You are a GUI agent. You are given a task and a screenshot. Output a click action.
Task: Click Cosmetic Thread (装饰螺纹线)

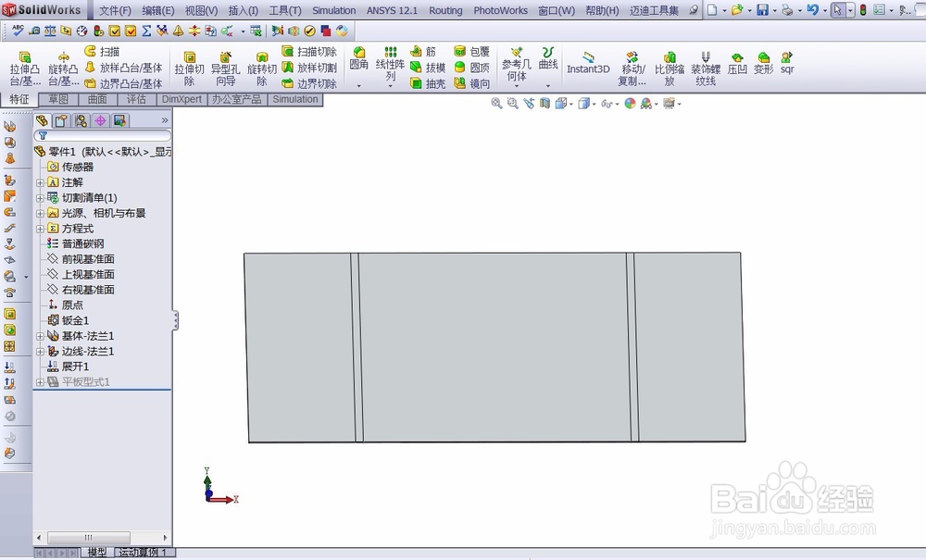click(x=706, y=68)
